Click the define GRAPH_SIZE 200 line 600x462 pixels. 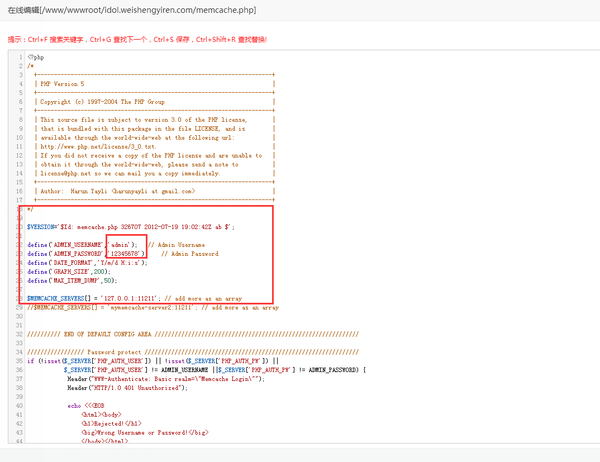69,271
